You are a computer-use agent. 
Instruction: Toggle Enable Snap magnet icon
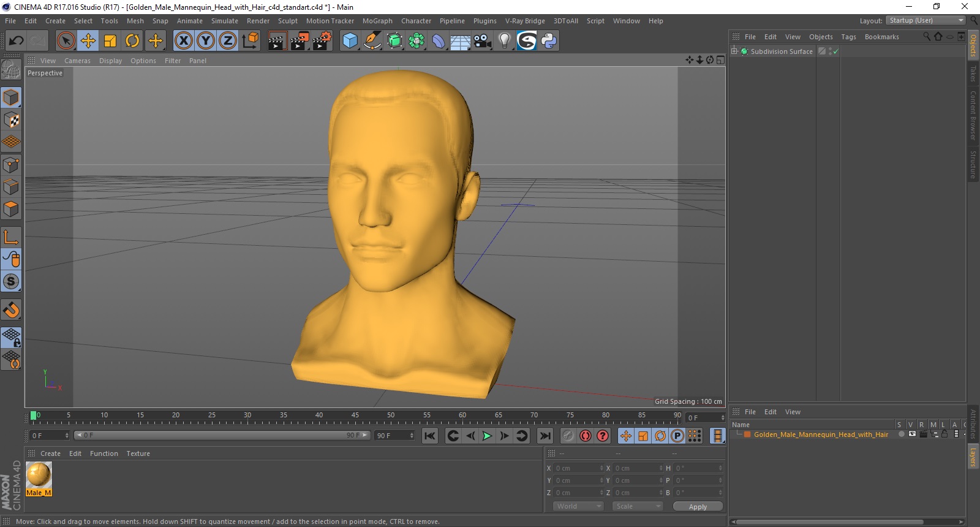(11, 310)
